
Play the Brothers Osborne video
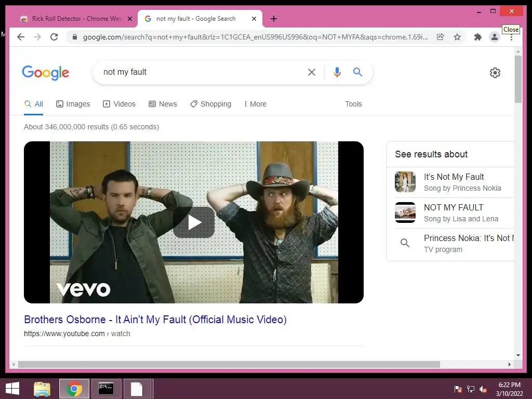point(194,222)
